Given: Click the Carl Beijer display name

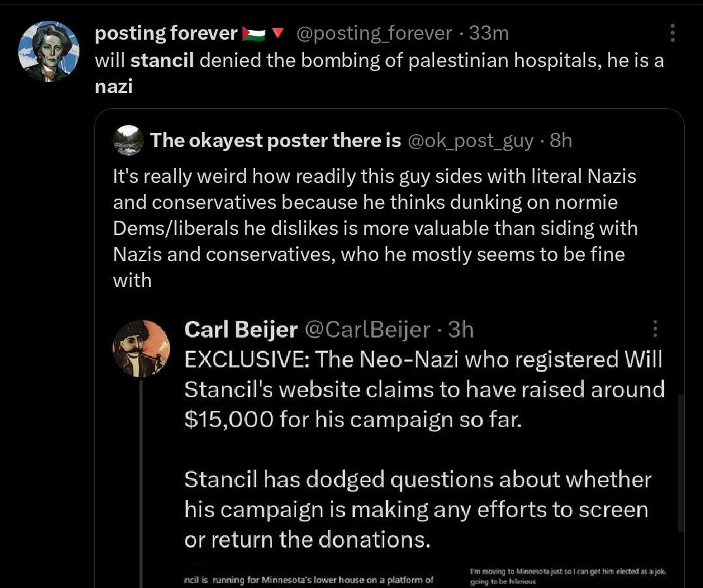Looking at the screenshot, I should click(x=241, y=329).
